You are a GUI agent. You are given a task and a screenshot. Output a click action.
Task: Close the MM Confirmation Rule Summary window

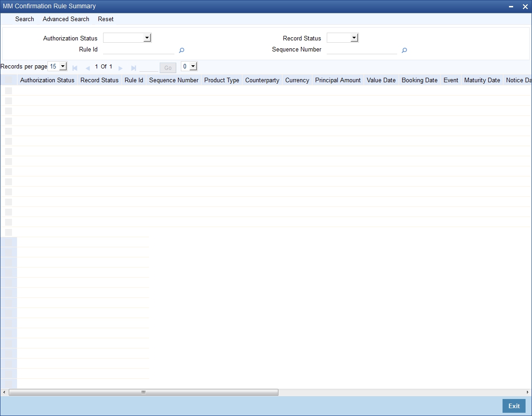point(525,6)
